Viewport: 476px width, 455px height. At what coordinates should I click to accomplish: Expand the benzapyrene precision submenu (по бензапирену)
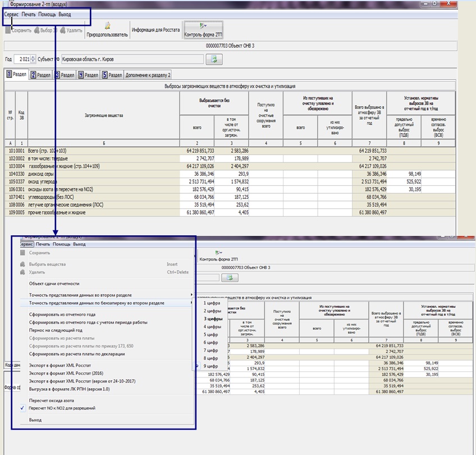[x=97, y=303]
